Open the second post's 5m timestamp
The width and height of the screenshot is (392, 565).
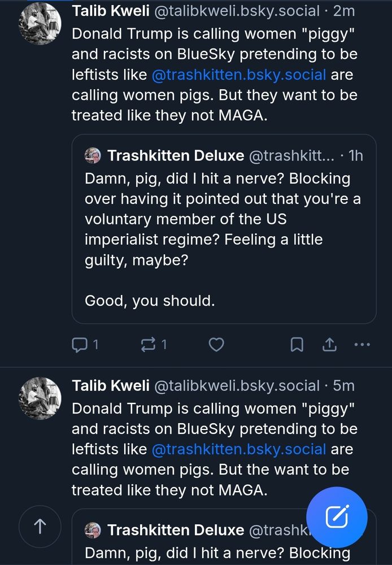click(344, 385)
